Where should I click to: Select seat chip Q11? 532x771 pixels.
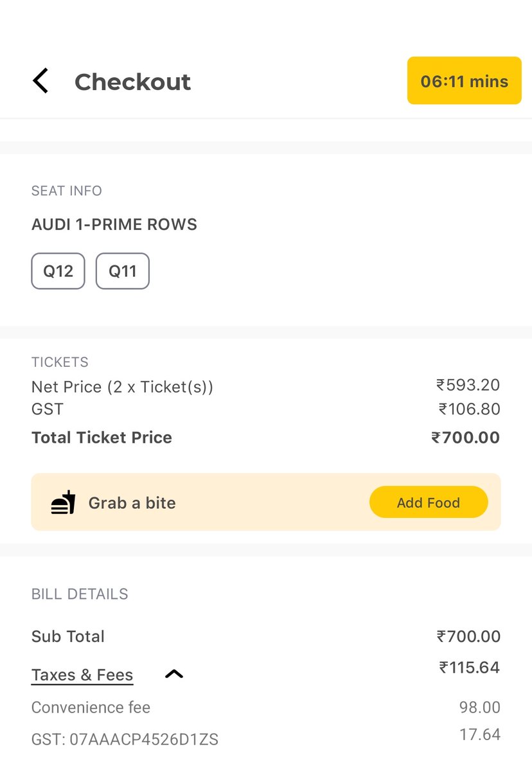[123, 271]
